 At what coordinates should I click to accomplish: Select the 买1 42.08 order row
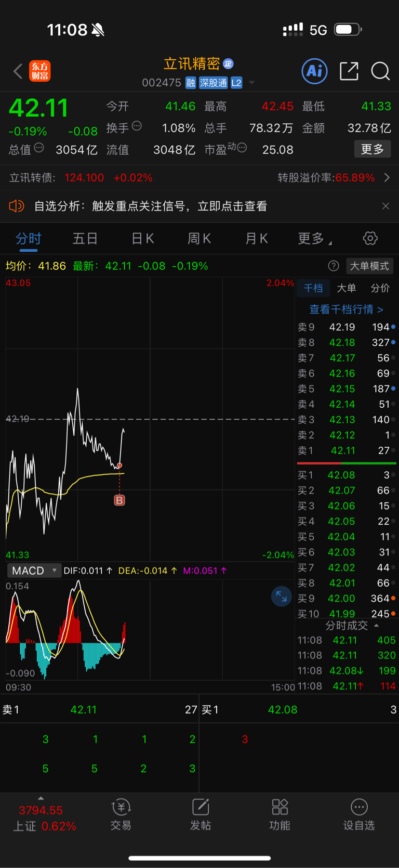click(347, 475)
